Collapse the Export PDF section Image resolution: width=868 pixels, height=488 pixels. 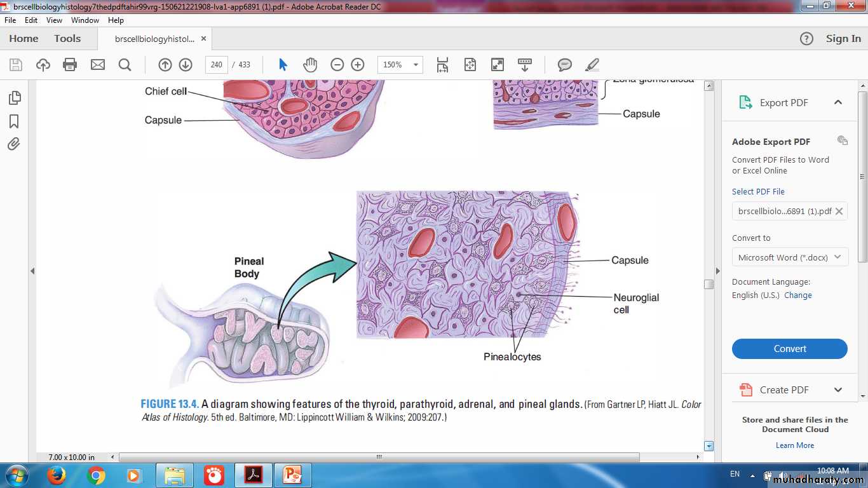[x=837, y=102]
